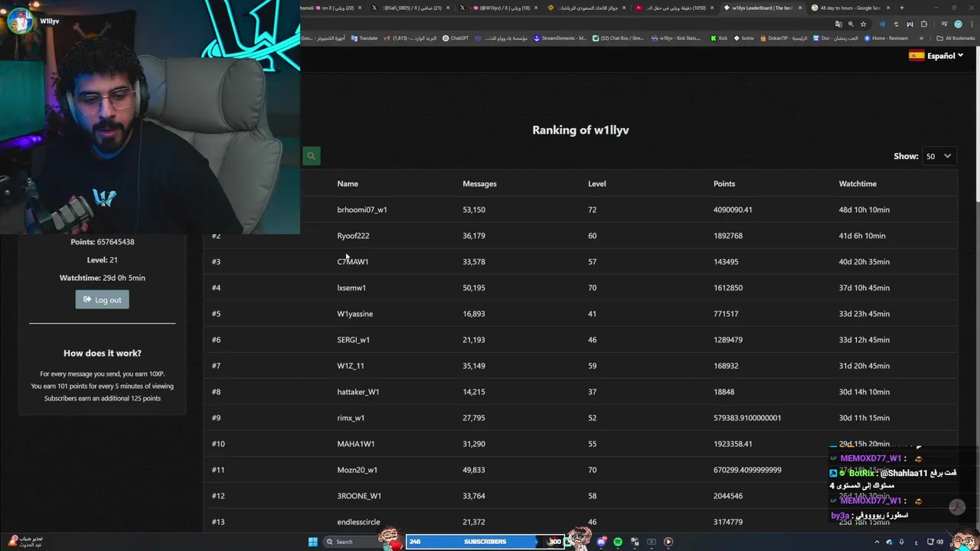Image resolution: width=980 pixels, height=551 pixels.
Task: Select the endlesscircle row name
Action: 358,522
